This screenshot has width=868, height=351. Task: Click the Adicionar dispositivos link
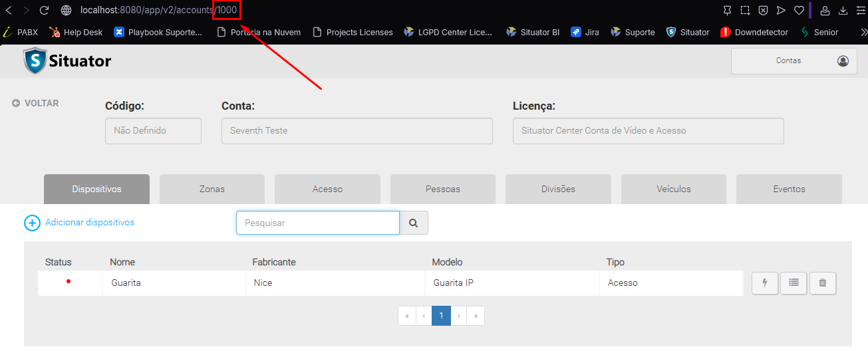coord(90,223)
